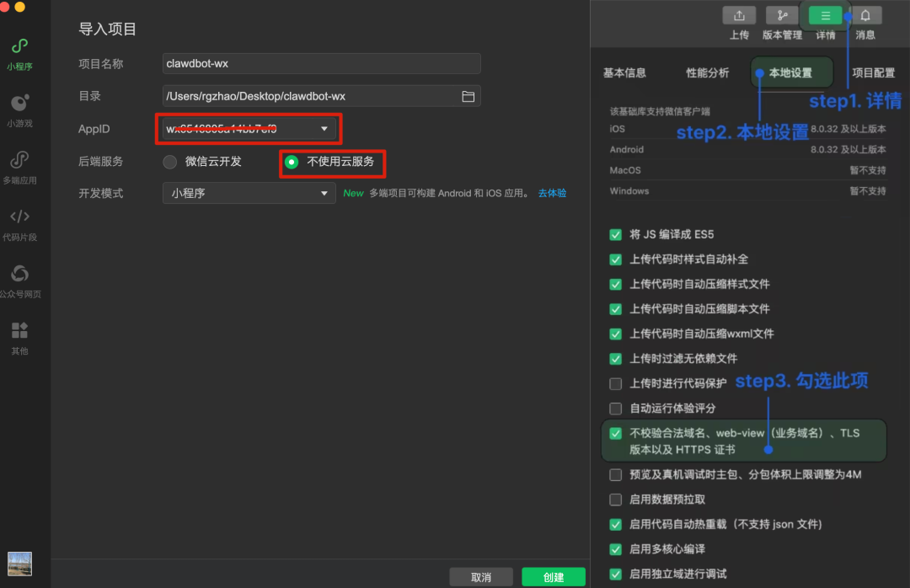Open the 开发模式 小程序 dropdown
This screenshot has height=588, width=910.
point(249,193)
